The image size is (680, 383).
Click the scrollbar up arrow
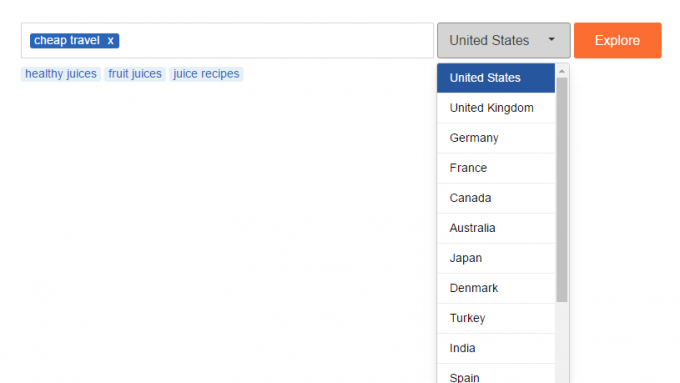coord(562,71)
